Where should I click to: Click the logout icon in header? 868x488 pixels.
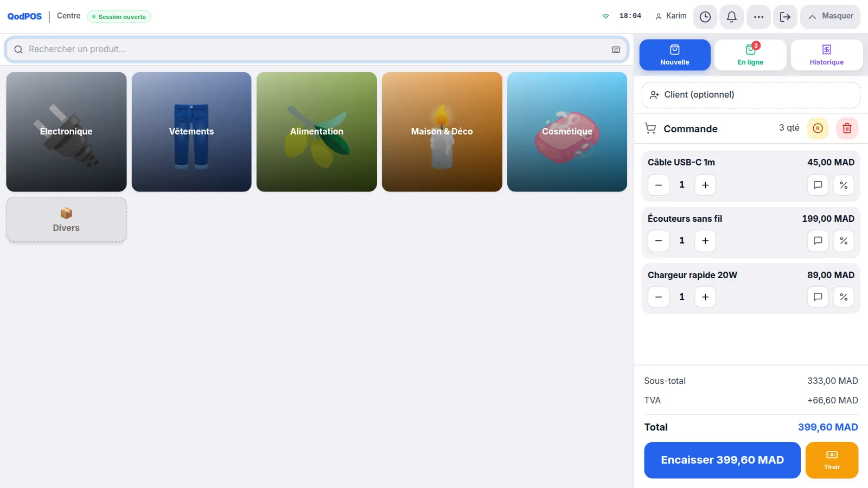pyautogui.click(x=785, y=17)
